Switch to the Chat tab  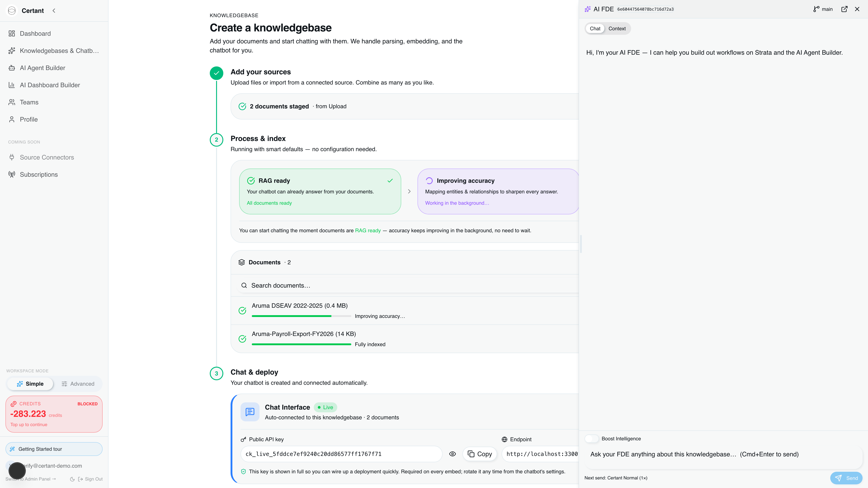pos(595,29)
